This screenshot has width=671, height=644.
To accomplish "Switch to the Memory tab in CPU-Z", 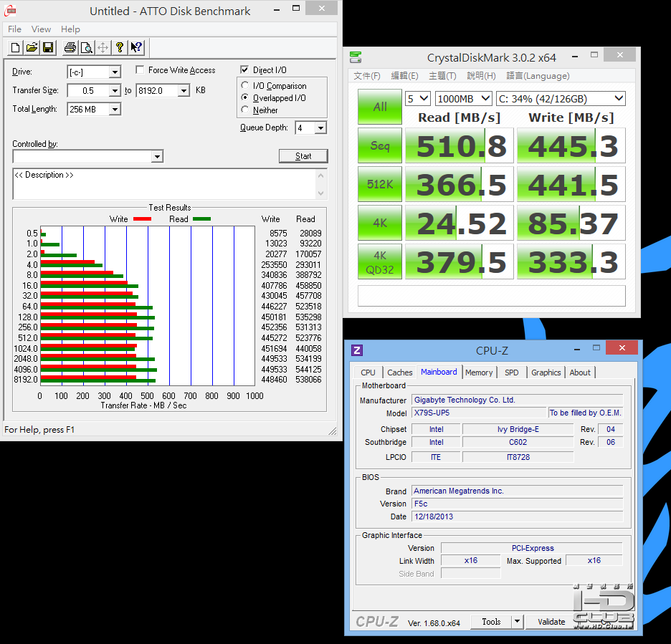I will pyautogui.click(x=479, y=373).
